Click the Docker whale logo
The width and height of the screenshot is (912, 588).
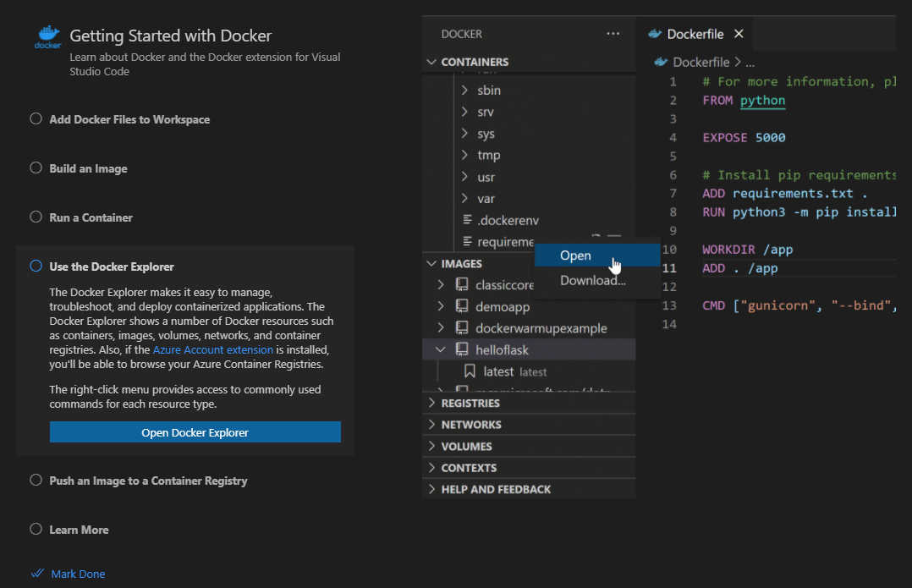coord(47,37)
